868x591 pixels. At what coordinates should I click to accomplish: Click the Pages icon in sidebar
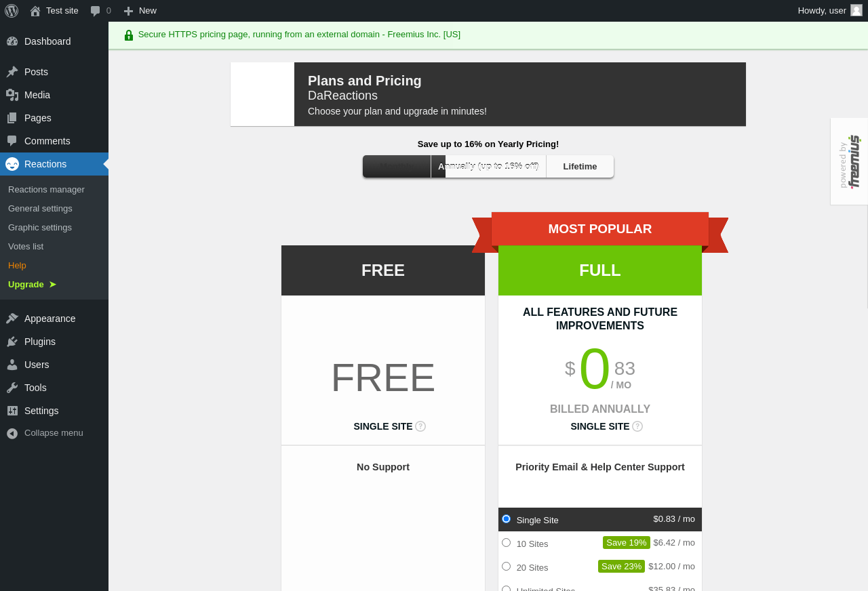[x=12, y=118]
